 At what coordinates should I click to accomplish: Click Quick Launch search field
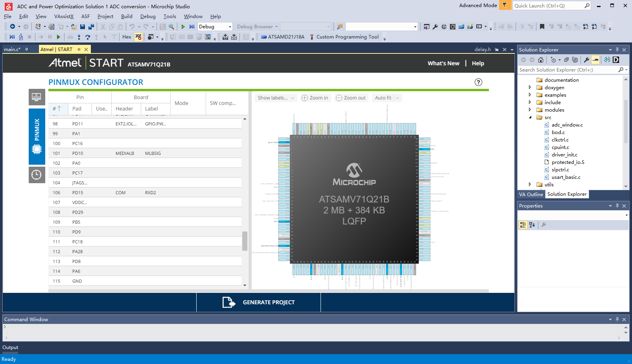tap(548, 6)
